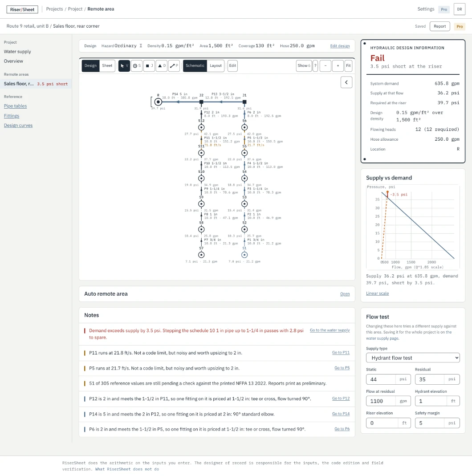472x476 pixels.
Task: Click the DR user avatar
Action: [x=459, y=9]
